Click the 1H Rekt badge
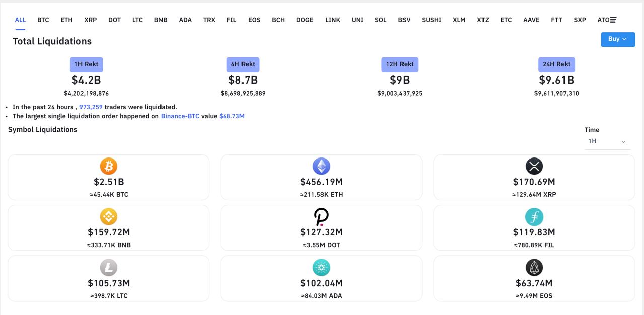Image resolution: width=644 pixels, height=315 pixels. pyautogui.click(x=87, y=64)
